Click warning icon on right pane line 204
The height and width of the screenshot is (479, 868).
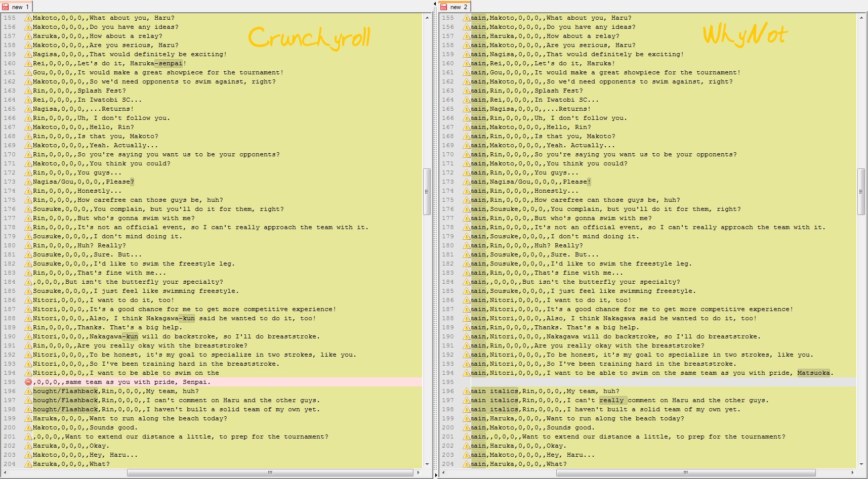[467, 464]
